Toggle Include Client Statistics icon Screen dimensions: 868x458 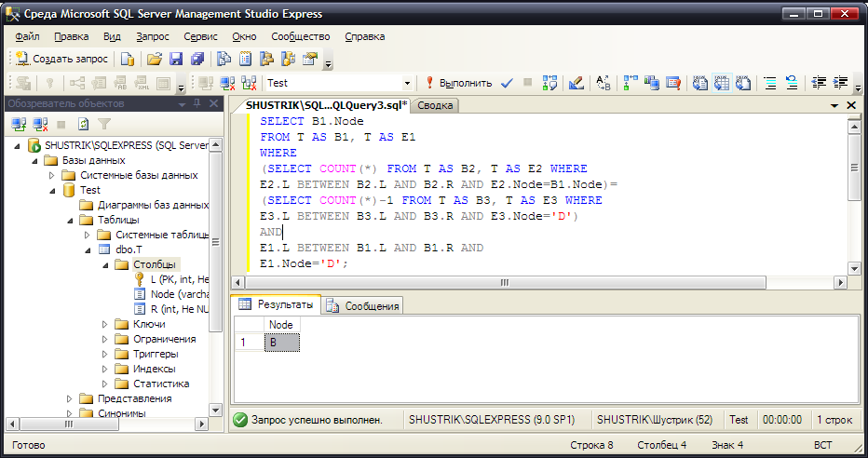(x=652, y=83)
